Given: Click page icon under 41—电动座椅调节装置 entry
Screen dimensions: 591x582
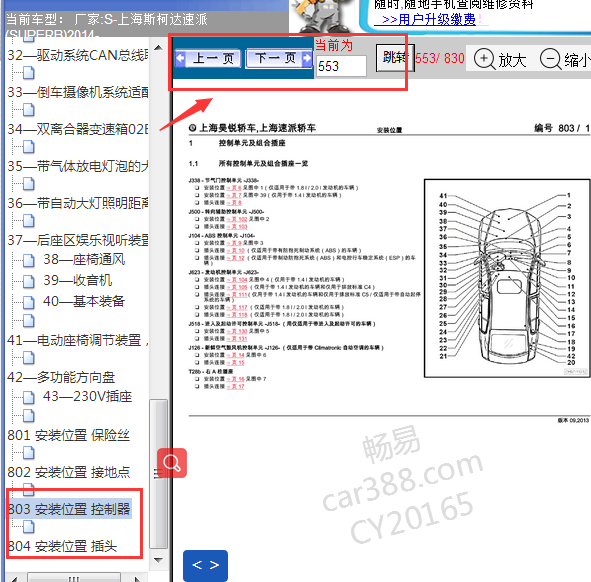Looking at the screenshot, I should point(29,358).
